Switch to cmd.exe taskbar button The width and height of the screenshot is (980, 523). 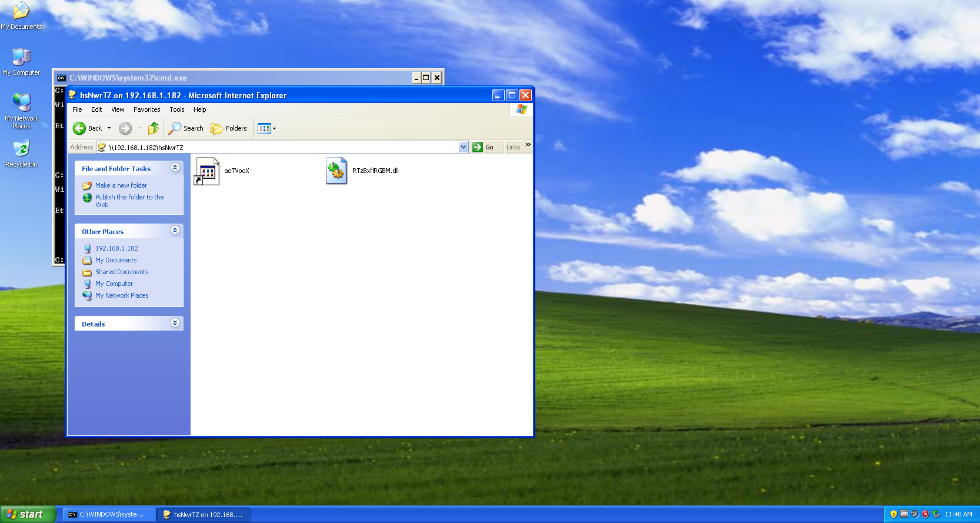pyautogui.click(x=109, y=514)
